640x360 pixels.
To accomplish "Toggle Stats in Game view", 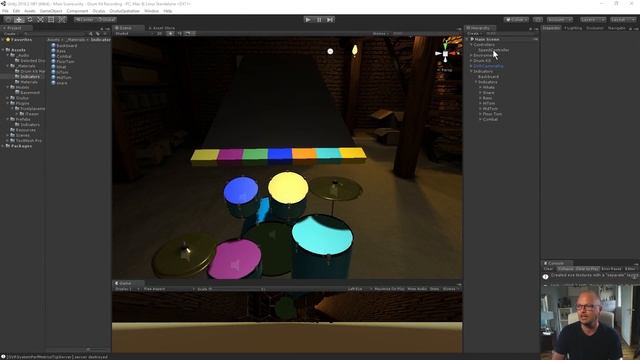I will [x=434, y=289].
